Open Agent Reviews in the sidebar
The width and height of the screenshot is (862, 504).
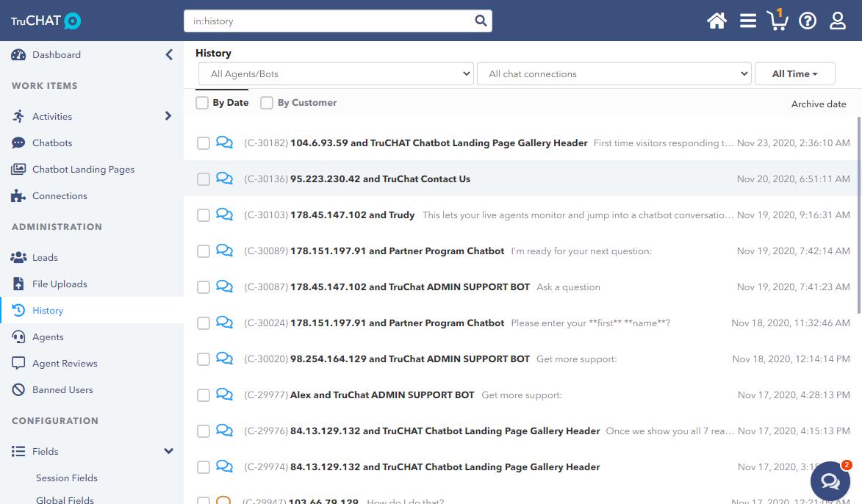click(x=65, y=363)
